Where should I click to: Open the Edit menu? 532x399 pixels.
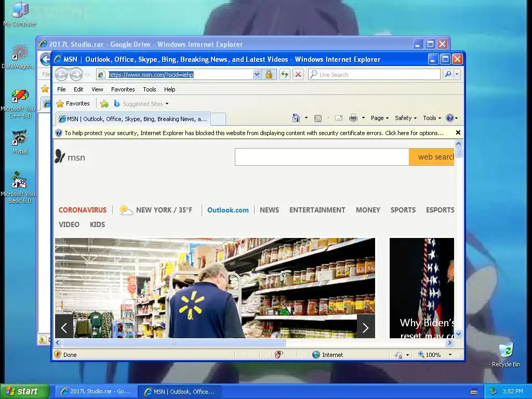pyautogui.click(x=78, y=89)
